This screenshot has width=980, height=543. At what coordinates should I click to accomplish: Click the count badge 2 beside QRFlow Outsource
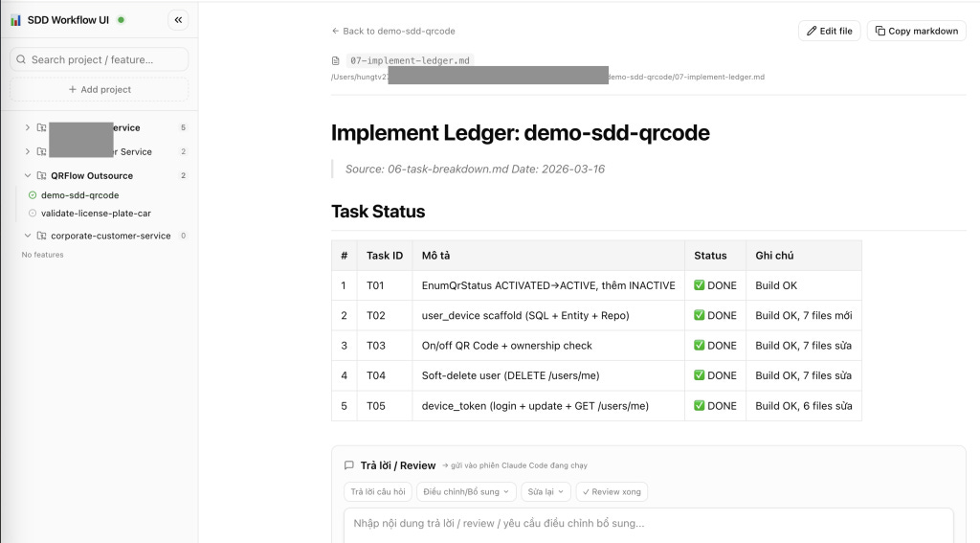(183, 176)
